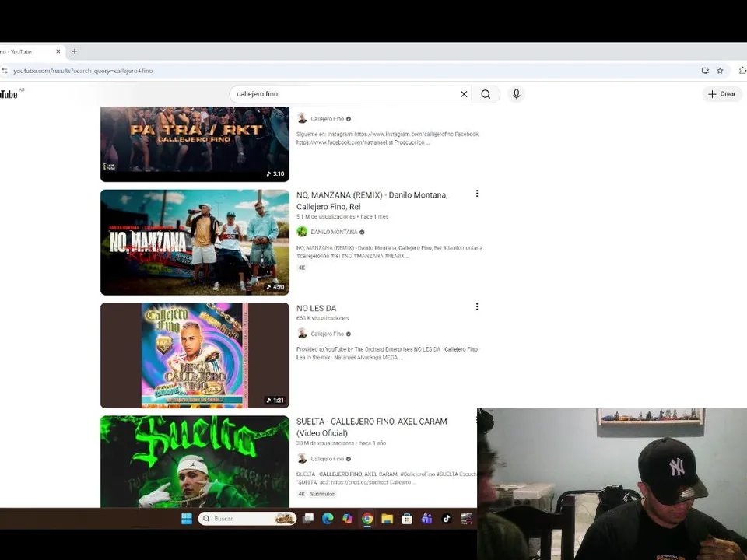Go to YouTube home via logo
The height and width of the screenshot is (560, 747).
[10, 94]
